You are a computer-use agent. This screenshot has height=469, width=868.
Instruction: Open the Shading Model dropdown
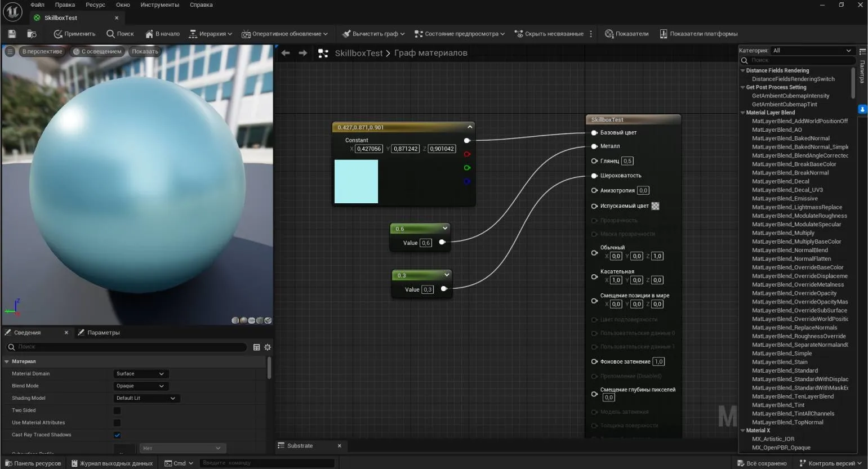click(146, 399)
